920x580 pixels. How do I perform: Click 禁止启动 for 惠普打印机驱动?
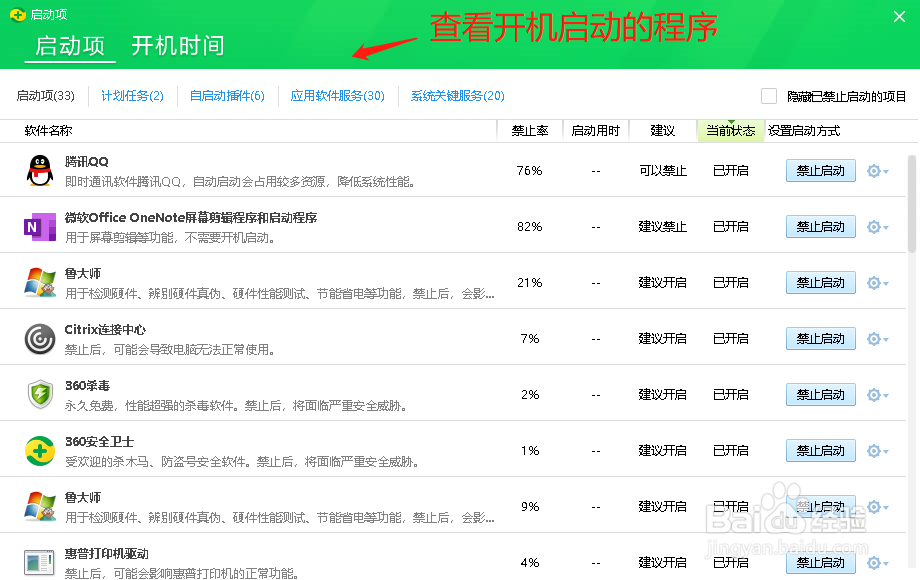pyautogui.click(x=820, y=562)
